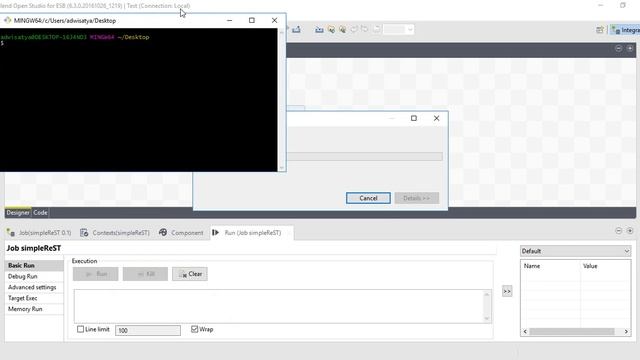
Task: Click the Name column header
Action: click(x=551, y=266)
